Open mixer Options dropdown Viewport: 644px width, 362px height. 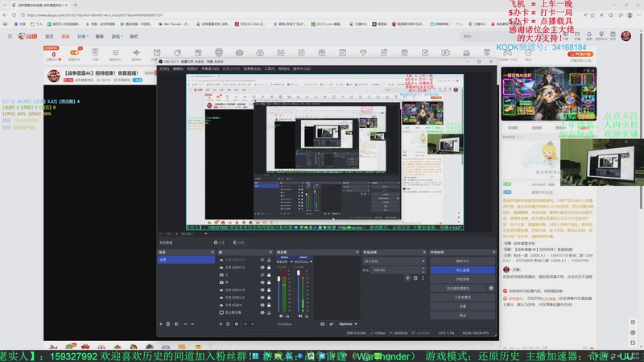pyautogui.click(x=348, y=324)
